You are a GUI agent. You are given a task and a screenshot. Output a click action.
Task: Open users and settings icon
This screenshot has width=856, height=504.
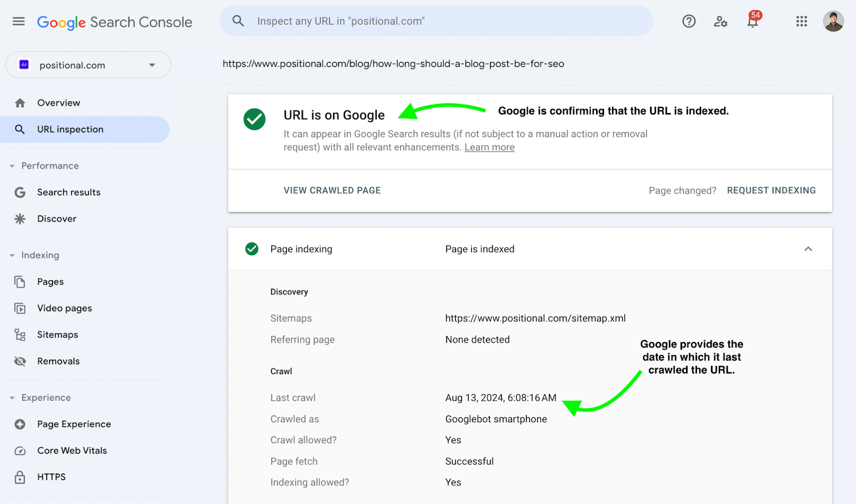[721, 21]
